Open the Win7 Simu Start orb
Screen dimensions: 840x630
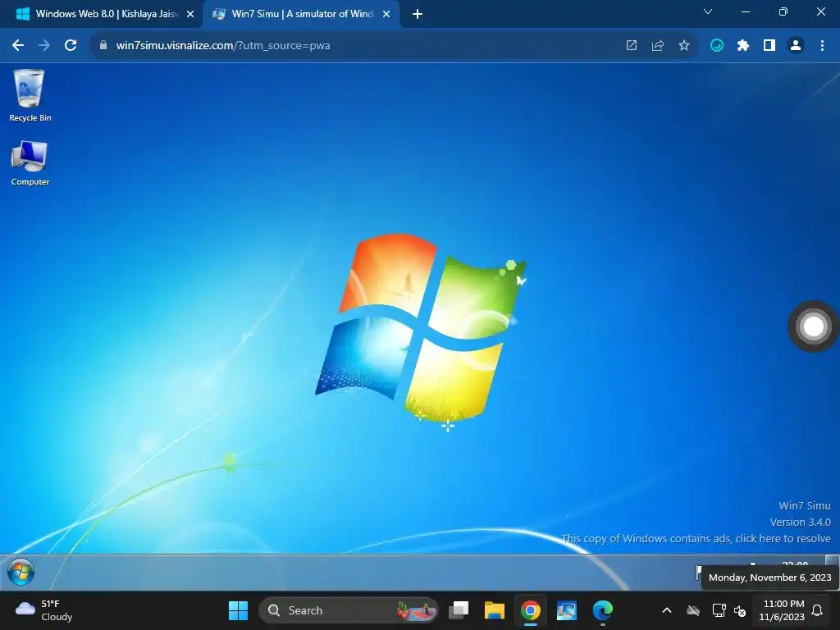(x=21, y=572)
